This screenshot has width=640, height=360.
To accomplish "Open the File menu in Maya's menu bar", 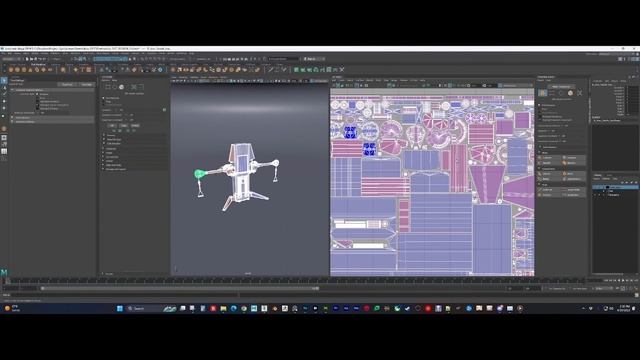I will pyautogui.click(x=3, y=53).
